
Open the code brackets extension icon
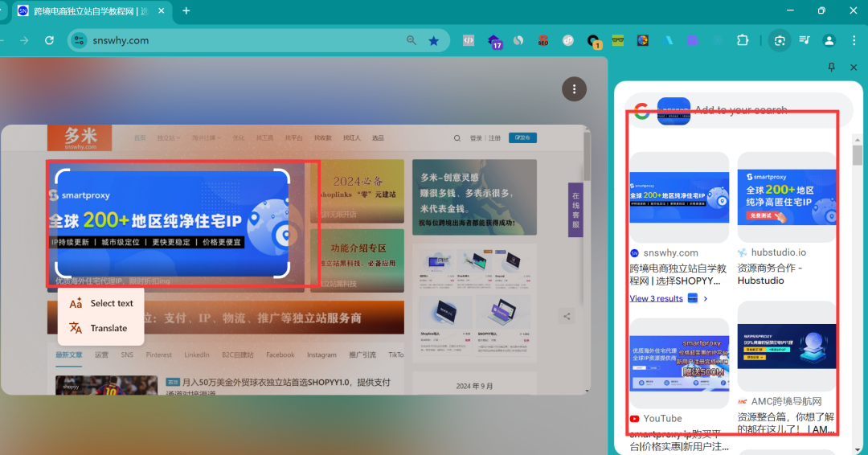(x=469, y=40)
